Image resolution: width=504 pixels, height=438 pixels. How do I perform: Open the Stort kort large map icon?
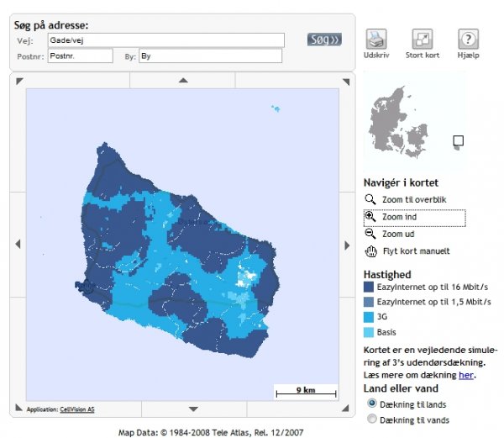pos(422,39)
